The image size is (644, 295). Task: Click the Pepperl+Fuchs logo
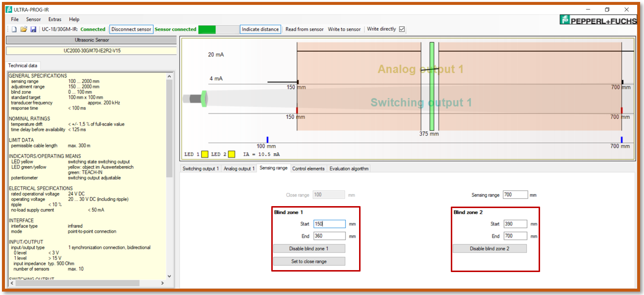599,20
